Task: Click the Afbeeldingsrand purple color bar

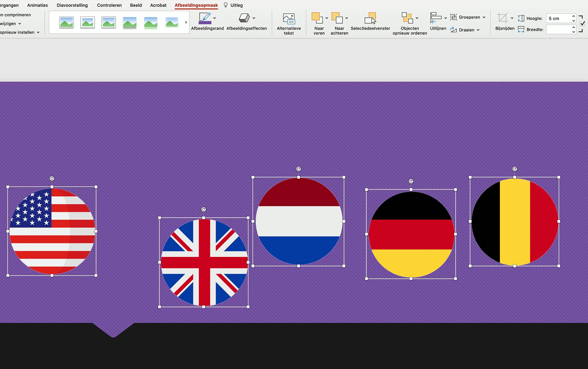Action: click(205, 23)
